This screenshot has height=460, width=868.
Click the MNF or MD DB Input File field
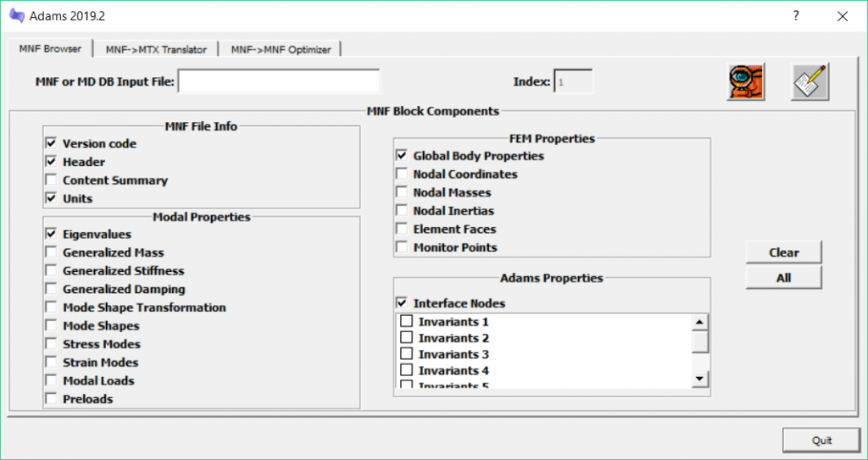[279, 82]
